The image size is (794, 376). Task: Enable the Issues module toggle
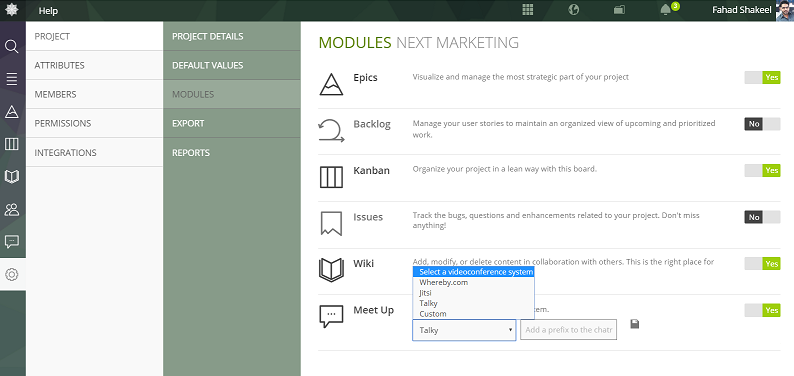(762, 217)
